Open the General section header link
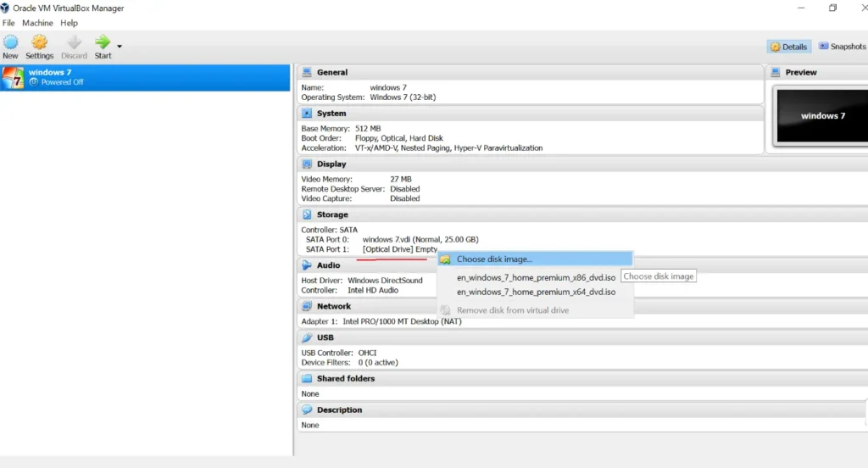The image size is (868, 468). point(332,72)
